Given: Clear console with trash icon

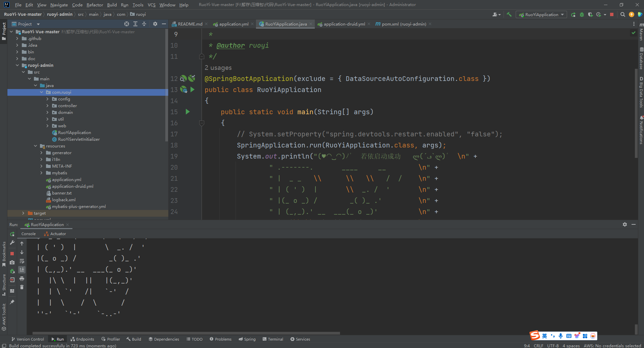Looking at the screenshot, I should pyautogui.click(x=22, y=287).
